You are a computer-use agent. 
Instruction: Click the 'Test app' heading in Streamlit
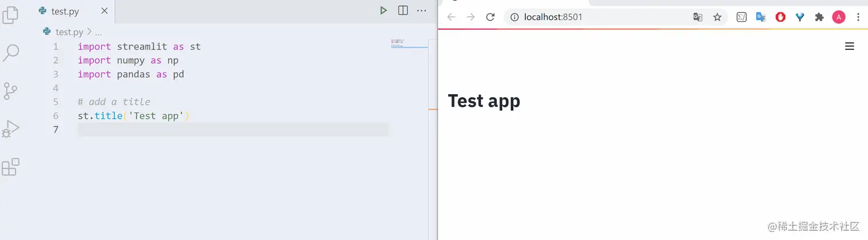[484, 100]
